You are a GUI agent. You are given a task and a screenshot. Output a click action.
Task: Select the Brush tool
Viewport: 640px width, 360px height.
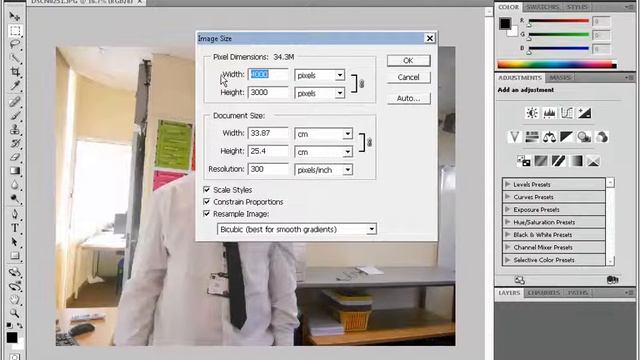15,116
